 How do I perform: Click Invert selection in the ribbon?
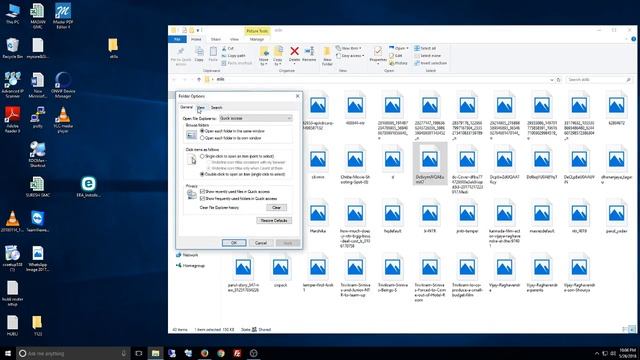[430, 63]
